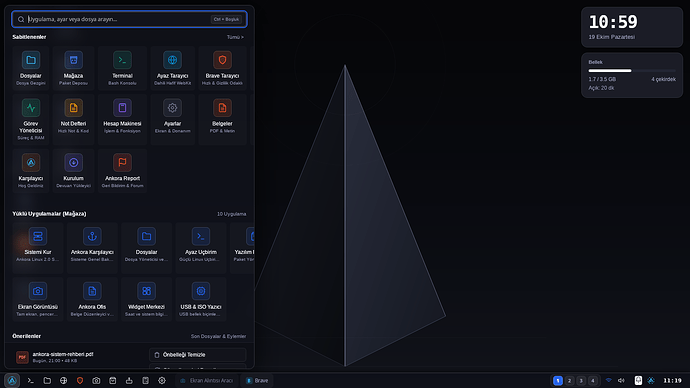This screenshot has height=388, width=690.
Task: Launch USB & ISO Yazıcı
Action: click(x=201, y=299)
